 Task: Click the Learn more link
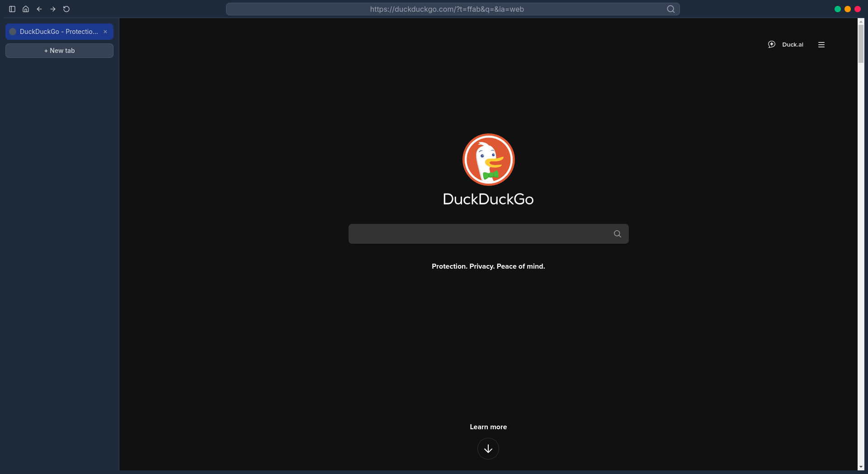(x=488, y=427)
